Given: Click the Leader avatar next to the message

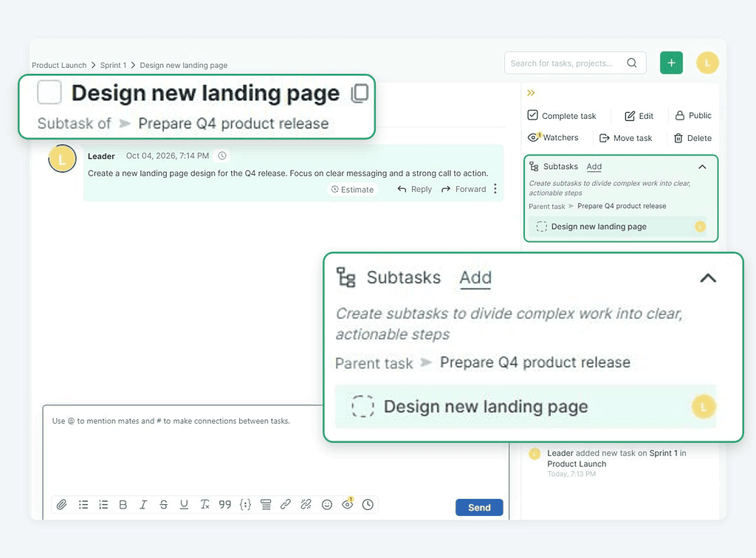Looking at the screenshot, I should (62, 159).
